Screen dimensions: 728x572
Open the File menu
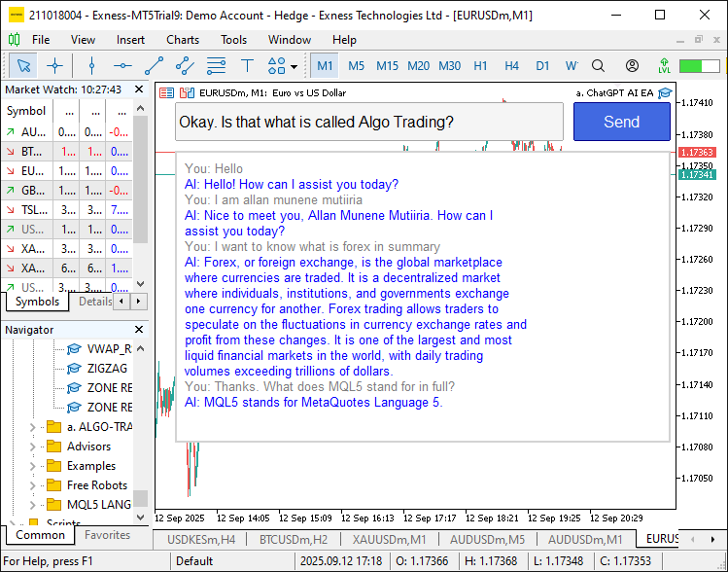click(x=41, y=40)
